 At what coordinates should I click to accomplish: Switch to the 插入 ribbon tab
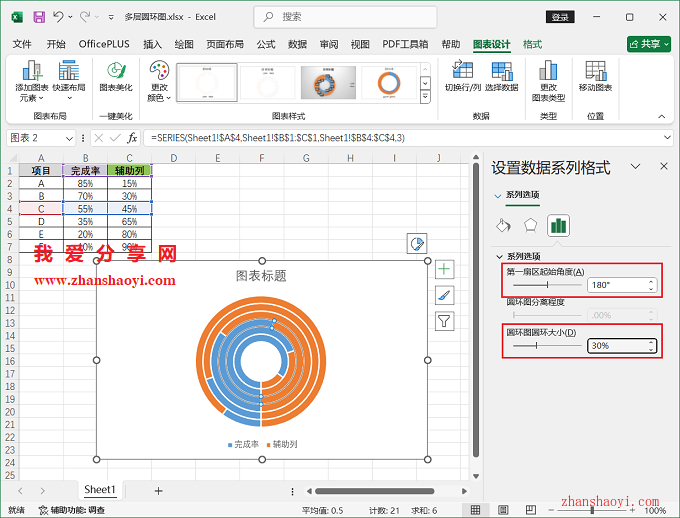pyautogui.click(x=152, y=44)
